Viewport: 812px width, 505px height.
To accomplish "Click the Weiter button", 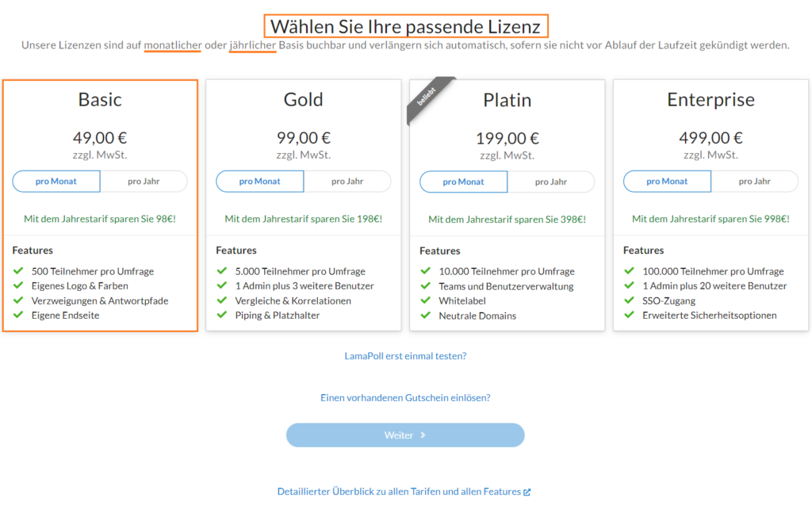I will pyautogui.click(x=405, y=435).
